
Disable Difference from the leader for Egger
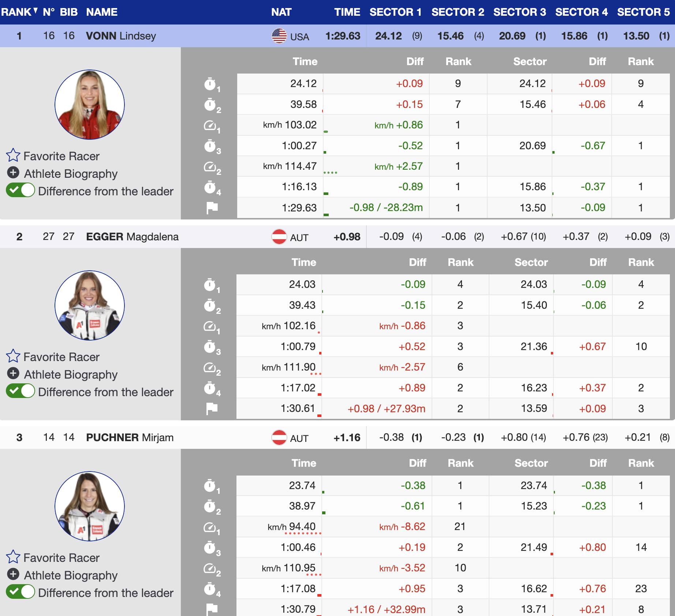click(x=20, y=391)
